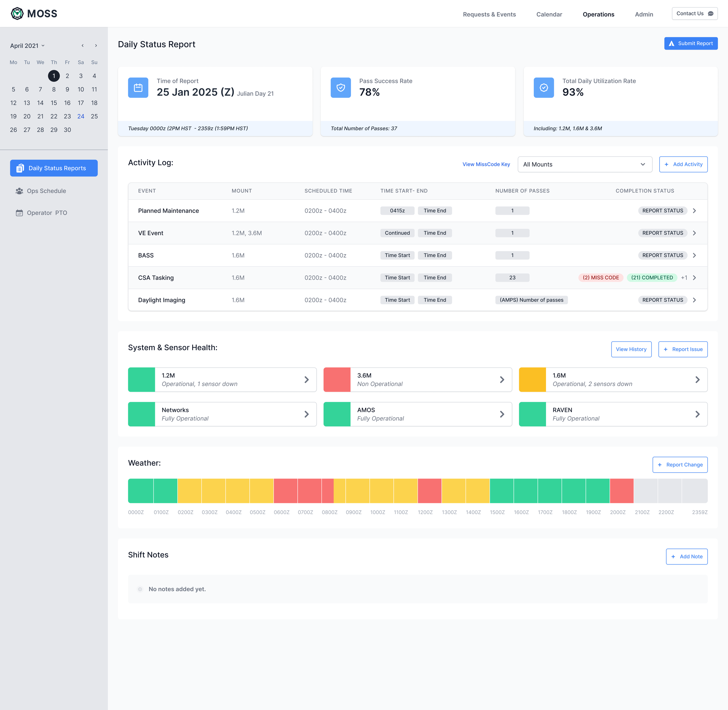This screenshot has width=728, height=710.
Task: Click Add Note in Shift Notes
Action: [x=686, y=556]
